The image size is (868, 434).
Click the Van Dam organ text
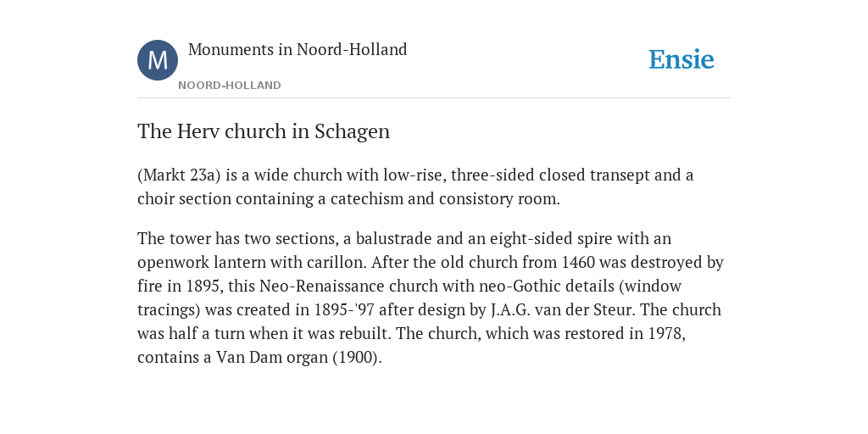(272, 357)
